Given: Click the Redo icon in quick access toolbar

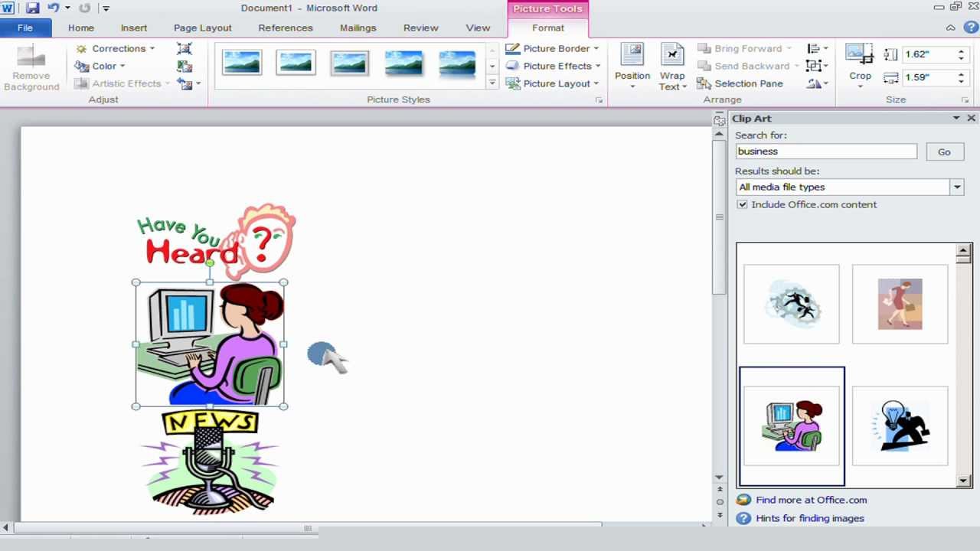Looking at the screenshot, I should [84, 8].
